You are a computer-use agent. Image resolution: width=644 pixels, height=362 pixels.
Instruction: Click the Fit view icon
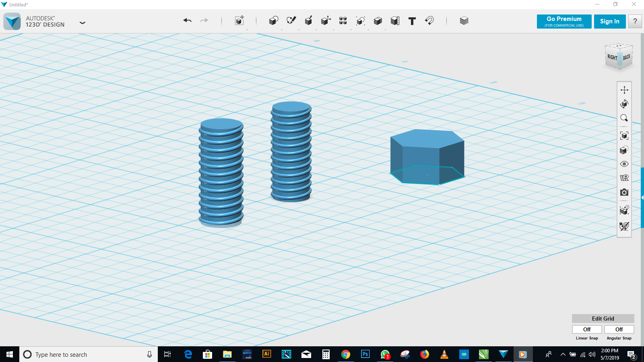point(624,136)
